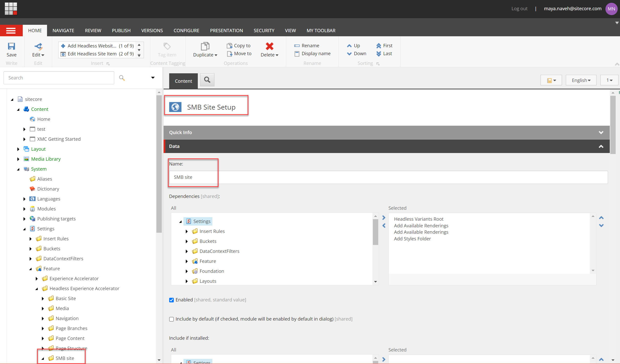Screen dimensions: 620x364
Task: Move item to Last position
Action: 384,53
